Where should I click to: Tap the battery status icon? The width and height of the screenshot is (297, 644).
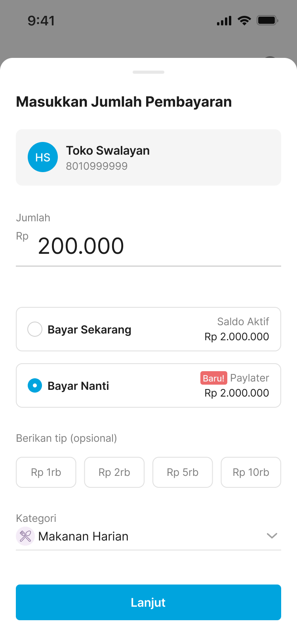pos(267,20)
